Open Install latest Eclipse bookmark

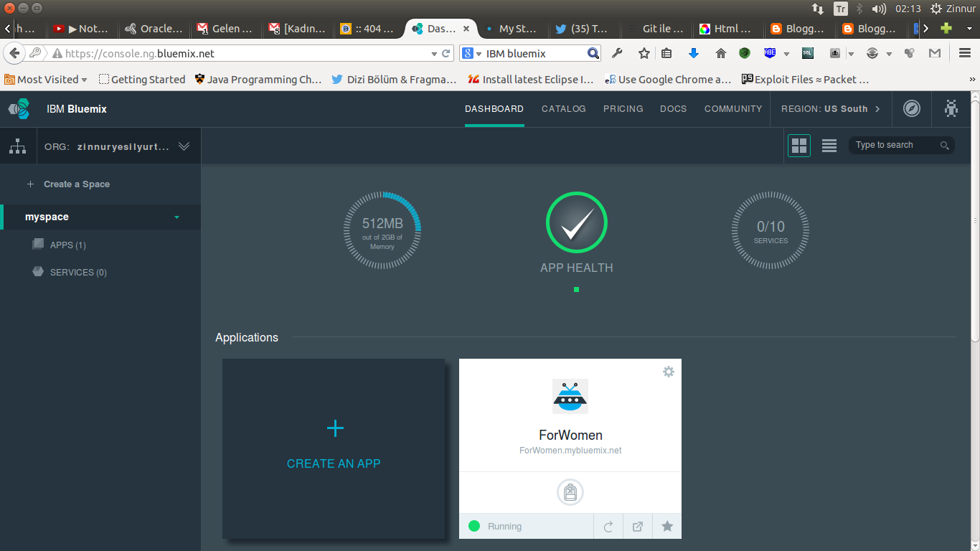coord(530,80)
